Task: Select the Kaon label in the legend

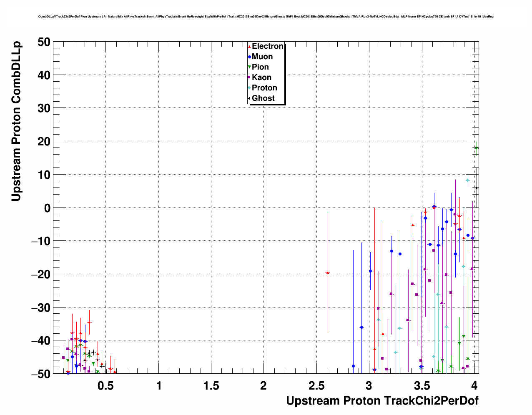Action: pos(261,77)
